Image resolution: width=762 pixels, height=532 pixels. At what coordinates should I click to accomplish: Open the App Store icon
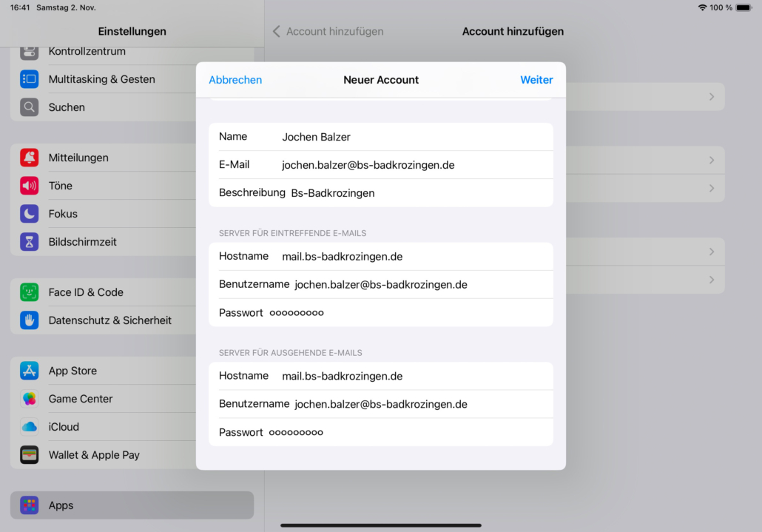pyautogui.click(x=30, y=371)
